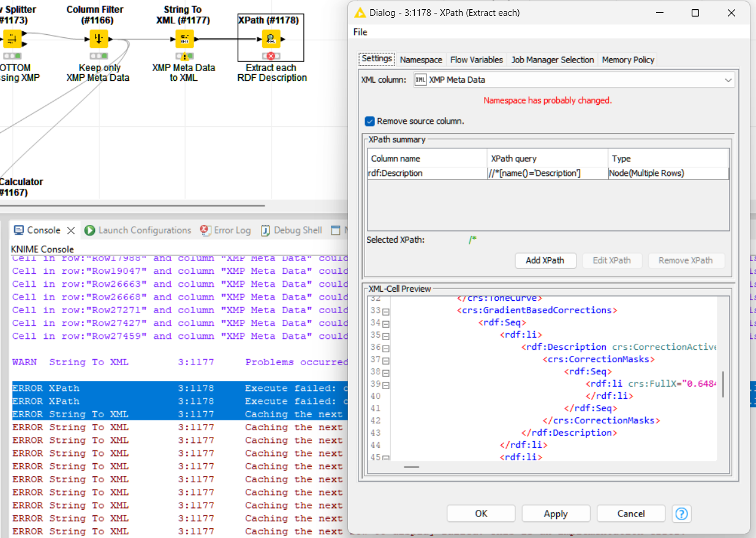Image resolution: width=756 pixels, height=538 pixels.
Task: Click the warning status under String To XML node
Action: 184,56
